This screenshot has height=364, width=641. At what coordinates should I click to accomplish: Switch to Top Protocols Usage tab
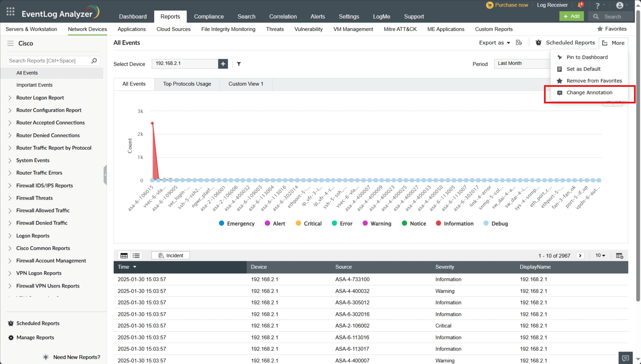[187, 84]
